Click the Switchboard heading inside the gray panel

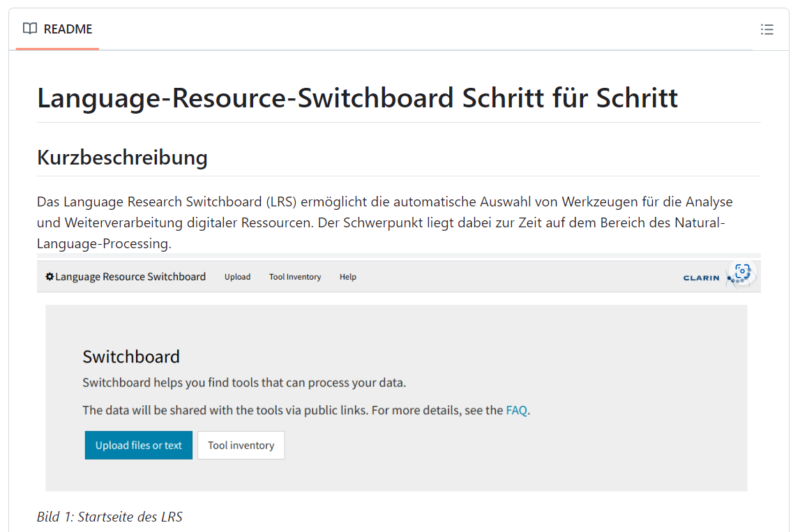coord(131,356)
